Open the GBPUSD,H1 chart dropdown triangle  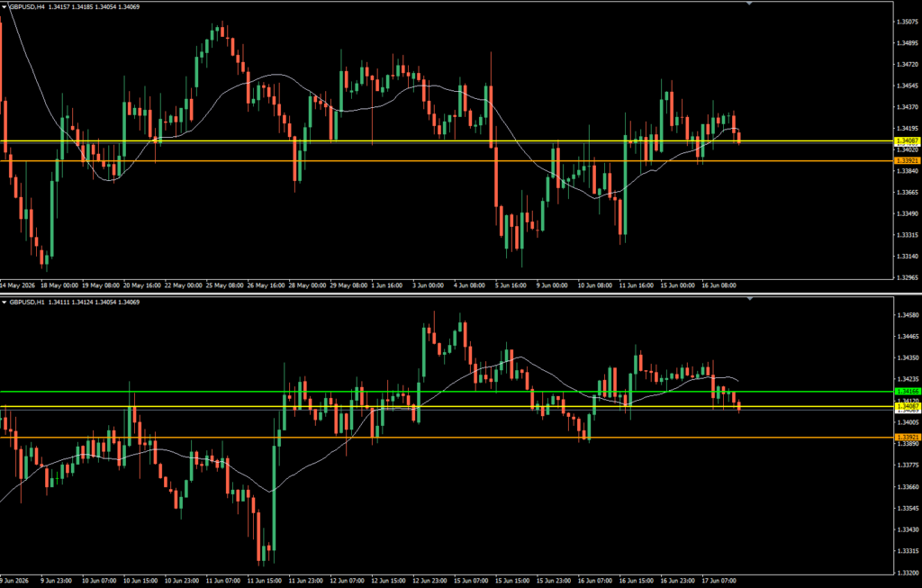click(5, 303)
